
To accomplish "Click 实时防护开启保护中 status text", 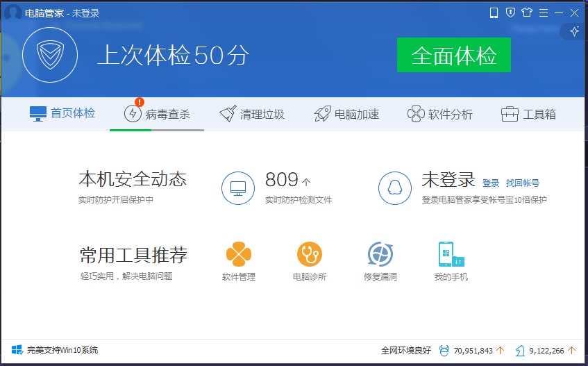I will click(116, 199).
